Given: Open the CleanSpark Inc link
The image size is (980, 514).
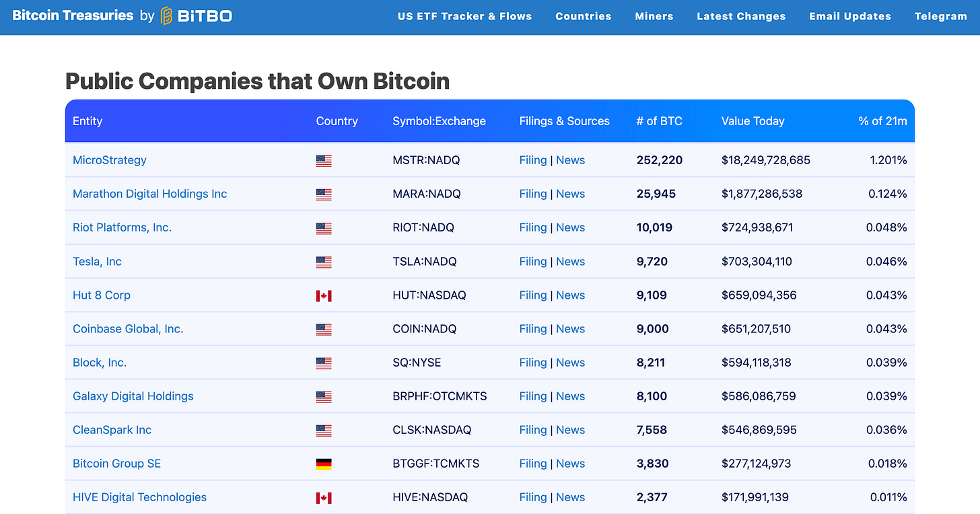Looking at the screenshot, I should click(x=112, y=429).
